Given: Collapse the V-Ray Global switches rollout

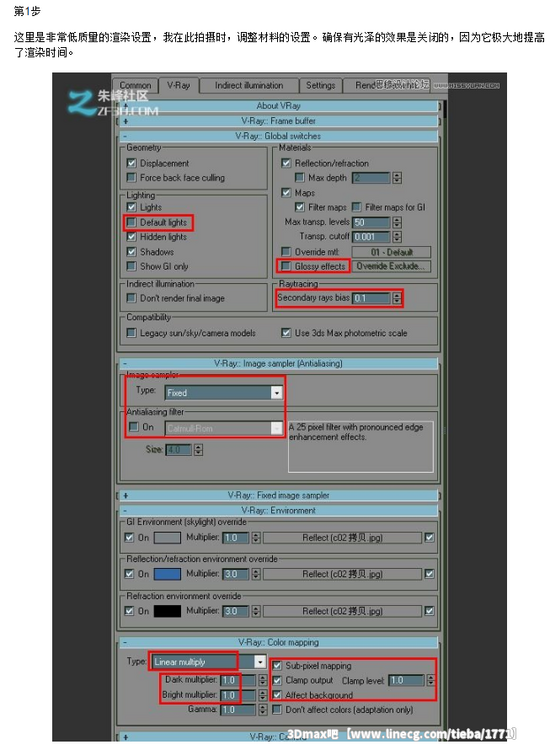Looking at the screenshot, I should pos(278,136).
